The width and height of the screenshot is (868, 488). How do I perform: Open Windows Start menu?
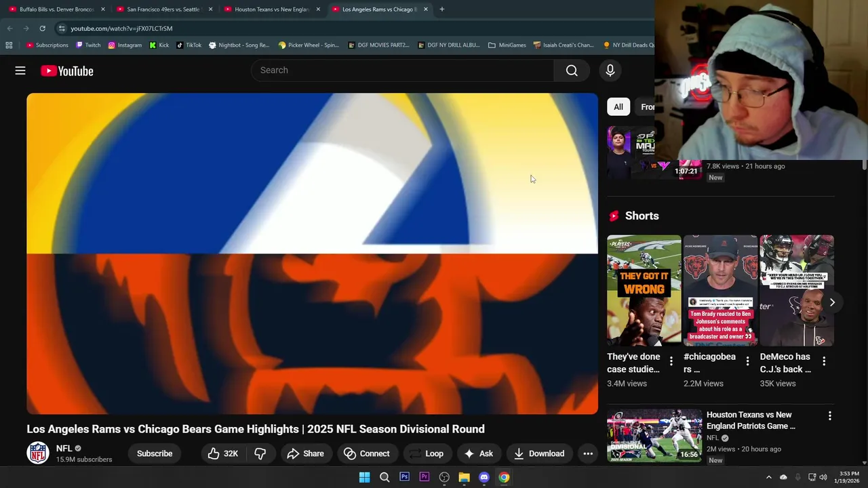[x=364, y=477]
